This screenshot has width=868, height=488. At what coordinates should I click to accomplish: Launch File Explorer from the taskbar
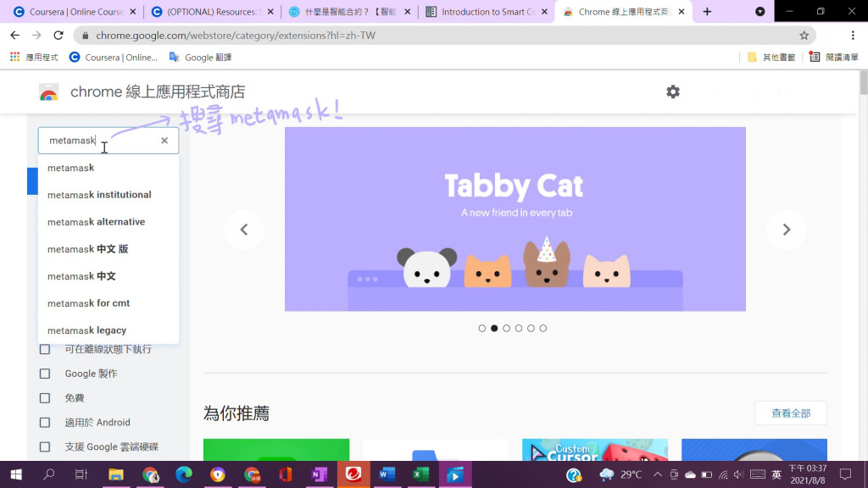coord(115,474)
